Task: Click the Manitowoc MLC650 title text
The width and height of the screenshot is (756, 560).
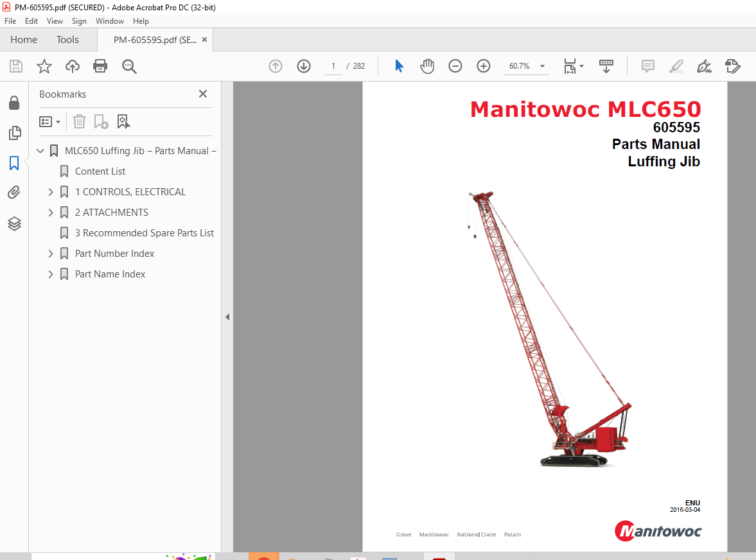Action: (x=585, y=109)
